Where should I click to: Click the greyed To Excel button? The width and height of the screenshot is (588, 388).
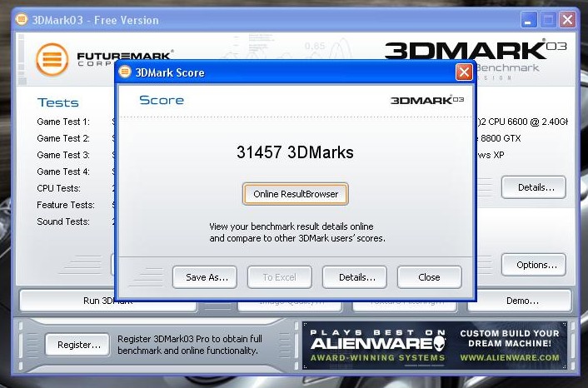[x=279, y=277]
